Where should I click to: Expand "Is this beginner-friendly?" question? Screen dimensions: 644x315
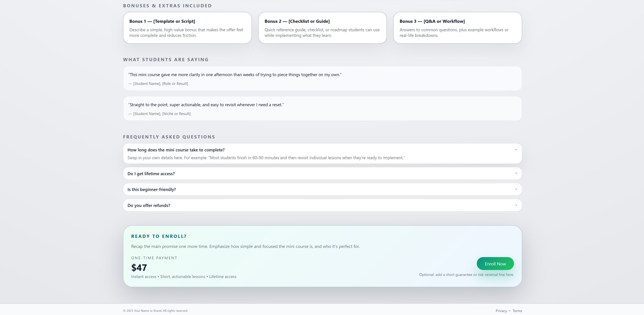151,189
